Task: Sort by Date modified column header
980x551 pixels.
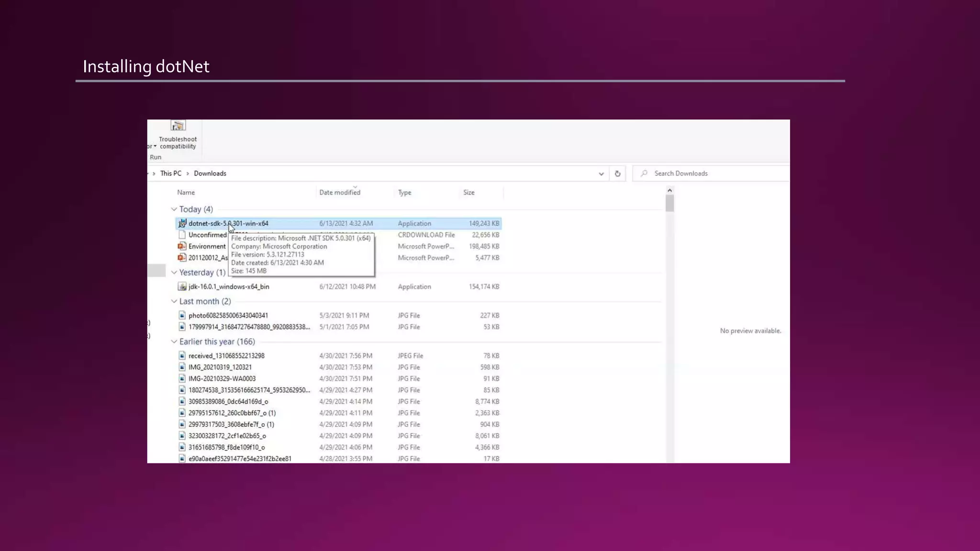Action: [340, 192]
